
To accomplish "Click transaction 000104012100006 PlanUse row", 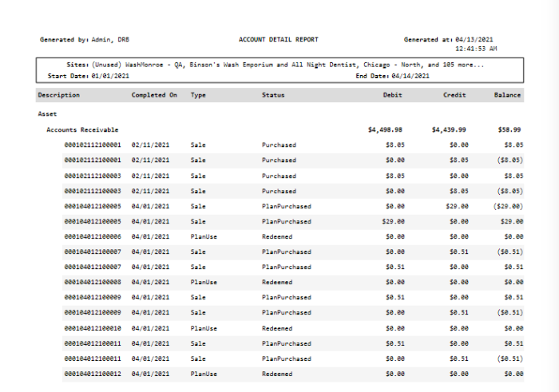I will [x=293, y=236].
